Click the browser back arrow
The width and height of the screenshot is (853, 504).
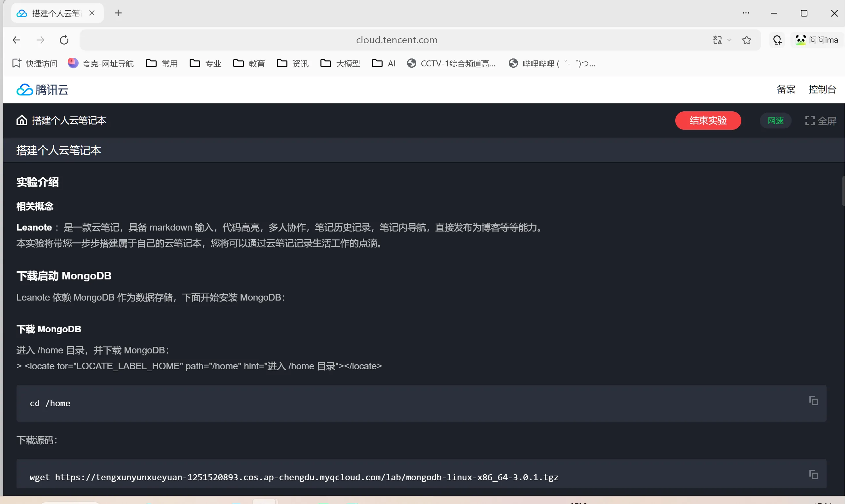click(x=16, y=40)
